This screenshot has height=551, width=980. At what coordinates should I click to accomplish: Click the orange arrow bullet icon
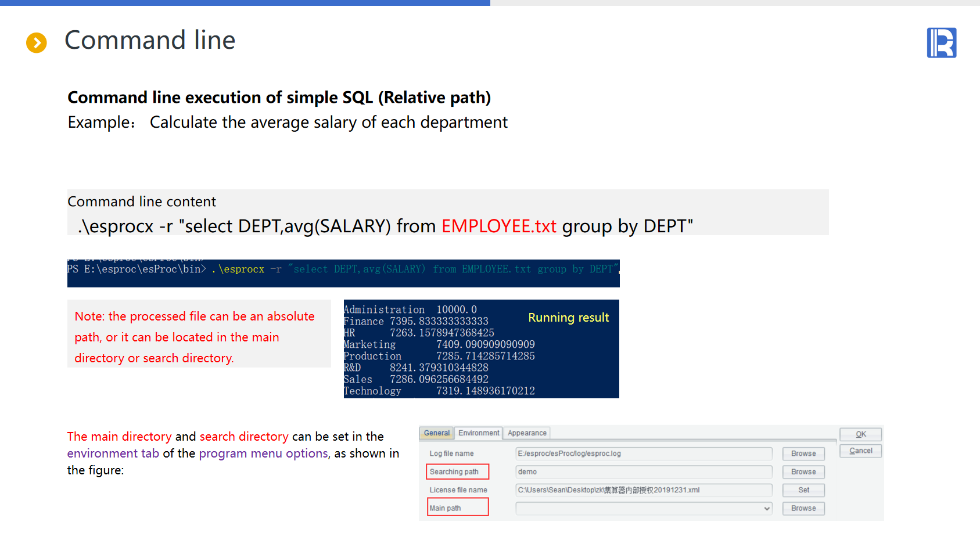click(x=37, y=42)
